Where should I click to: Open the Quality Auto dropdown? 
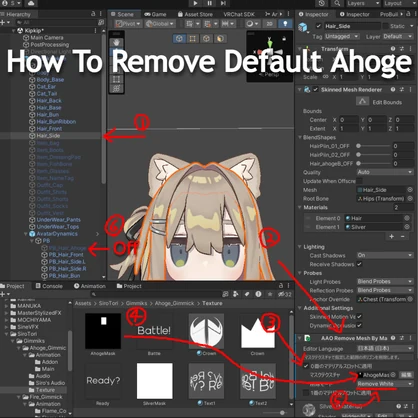coord(385,172)
